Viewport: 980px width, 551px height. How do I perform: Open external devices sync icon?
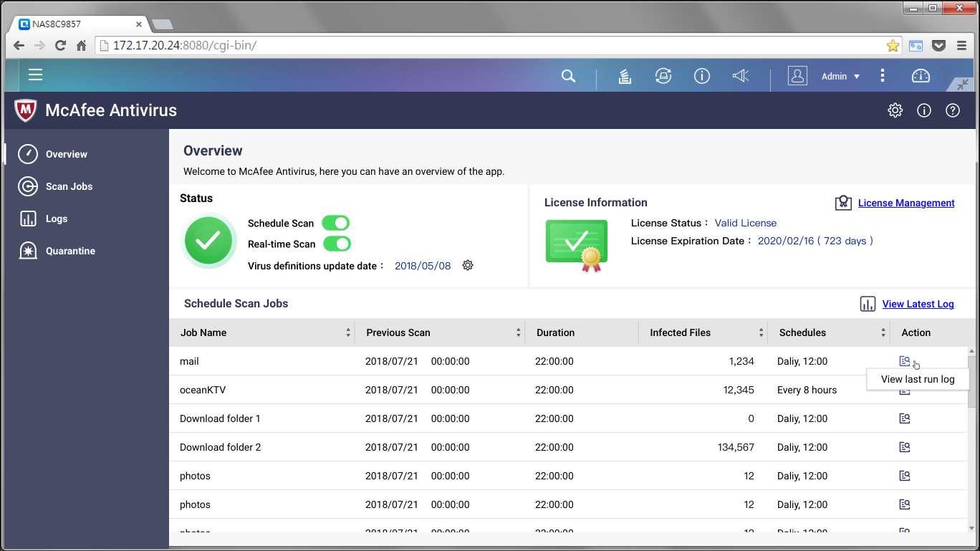tap(663, 76)
